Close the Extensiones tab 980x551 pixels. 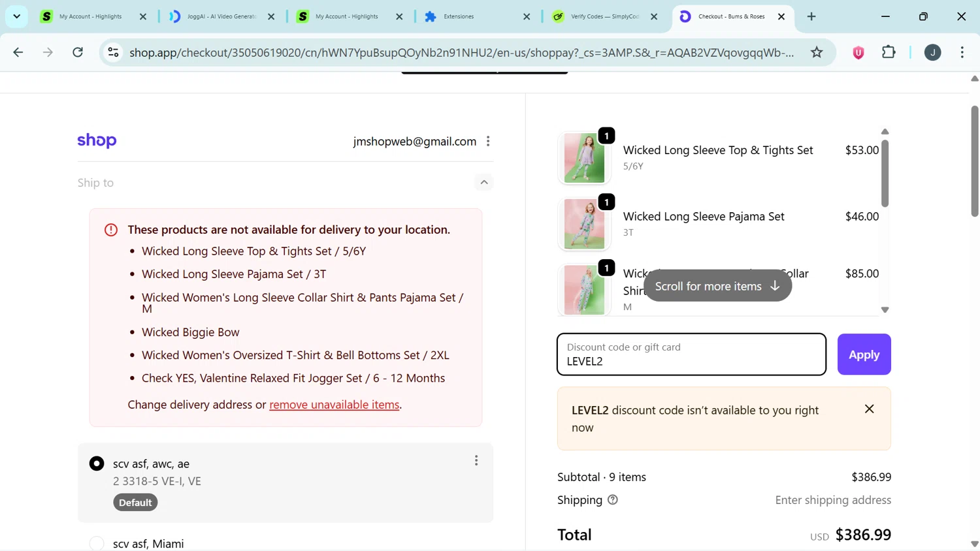point(527,16)
